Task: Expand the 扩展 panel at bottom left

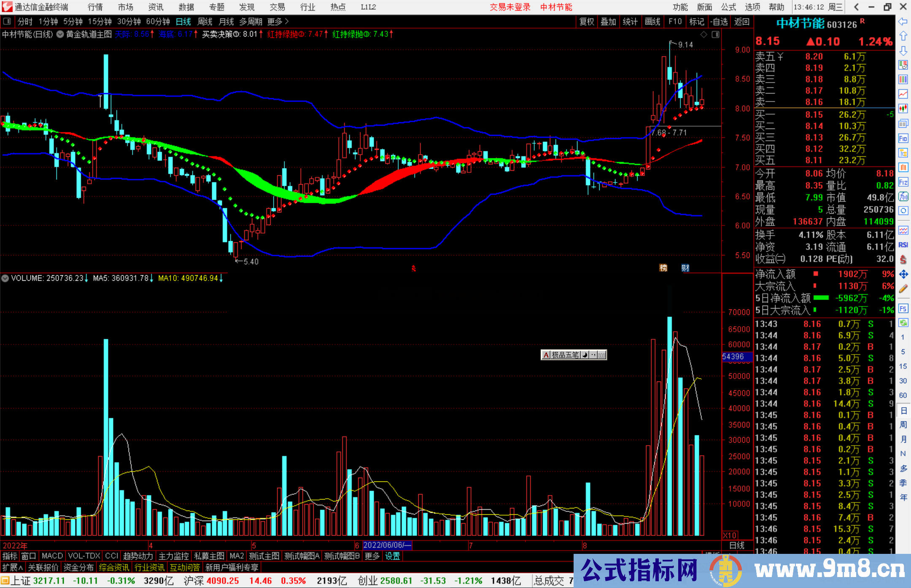Action: pyautogui.click(x=13, y=567)
